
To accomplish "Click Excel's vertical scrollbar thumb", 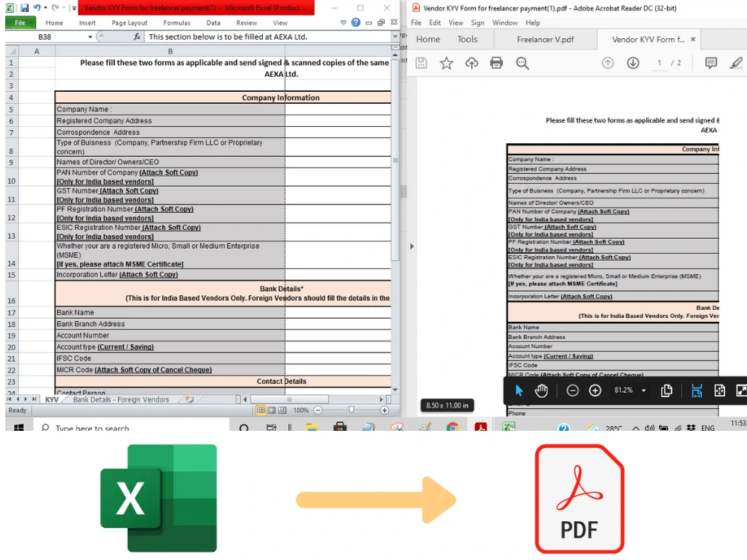I will tap(395, 161).
